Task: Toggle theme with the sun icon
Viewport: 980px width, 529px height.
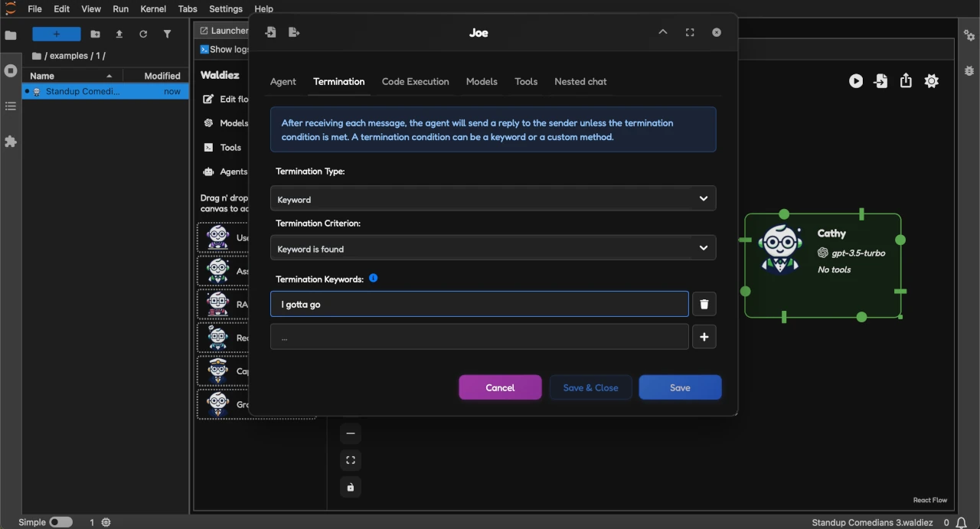Action: click(x=931, y=81)
